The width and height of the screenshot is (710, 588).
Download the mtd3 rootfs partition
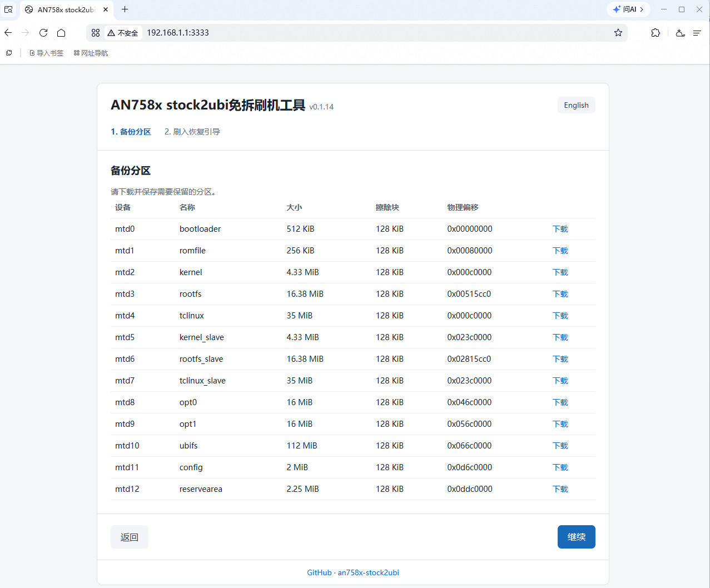click(x=560, y=294)
